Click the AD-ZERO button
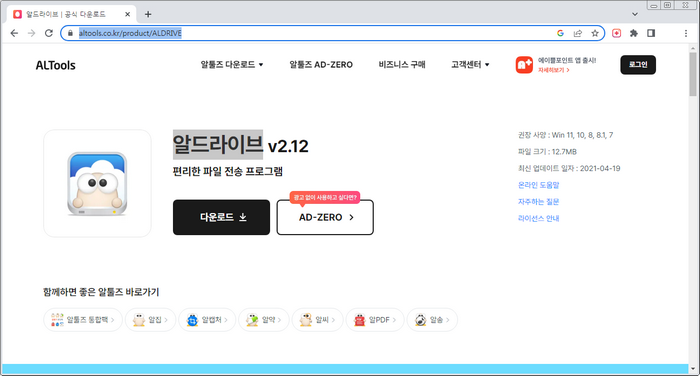 [x=325, y=217]
